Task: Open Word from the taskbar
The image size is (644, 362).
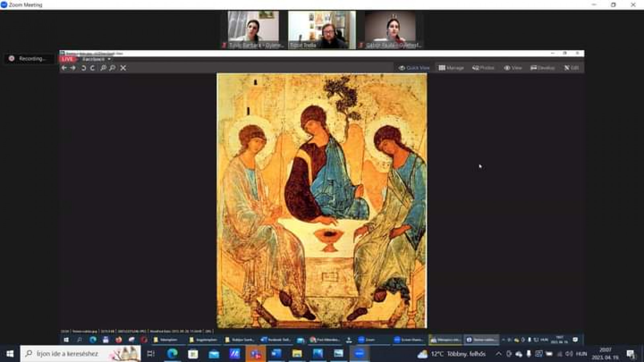Action: (277, 354)
